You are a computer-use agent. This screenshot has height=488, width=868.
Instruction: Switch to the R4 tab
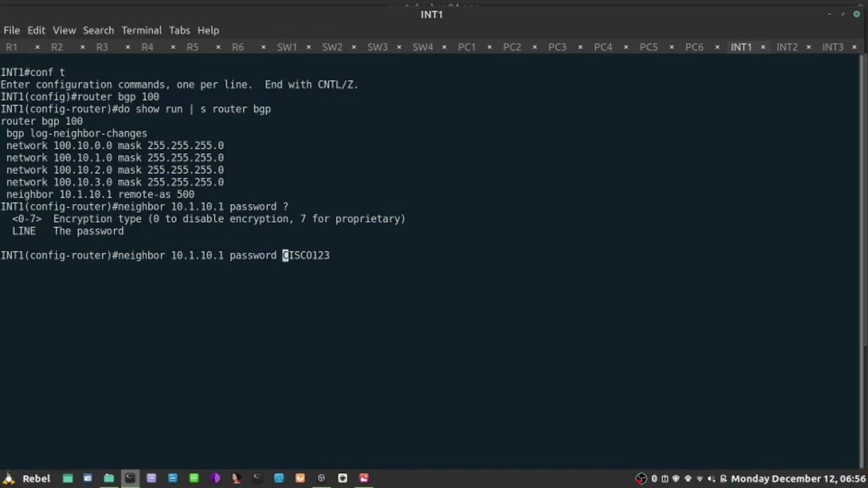(x=147, y=47)
